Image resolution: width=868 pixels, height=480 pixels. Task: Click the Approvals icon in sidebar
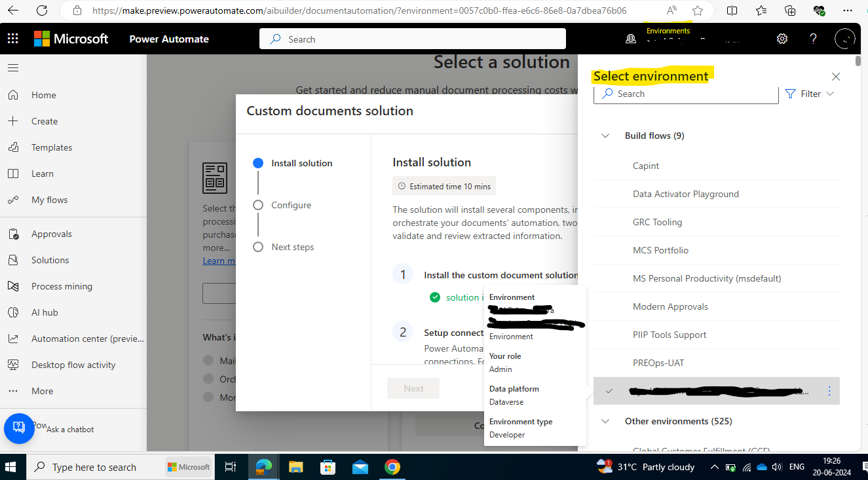point(13,234)
